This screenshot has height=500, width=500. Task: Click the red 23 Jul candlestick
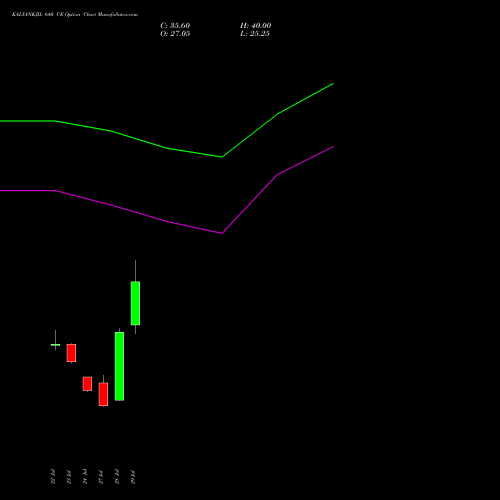pyautogui.click(x=71, y=353)
